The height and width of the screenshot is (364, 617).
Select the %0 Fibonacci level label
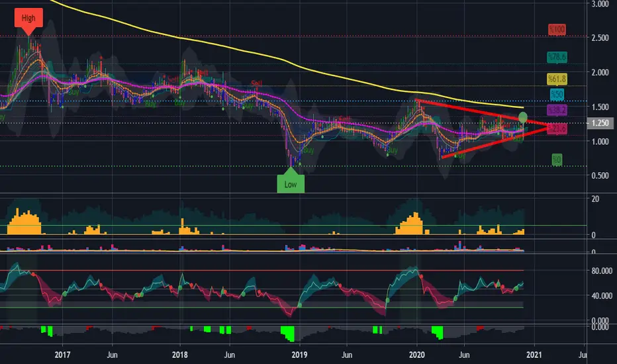coord(557,159)
